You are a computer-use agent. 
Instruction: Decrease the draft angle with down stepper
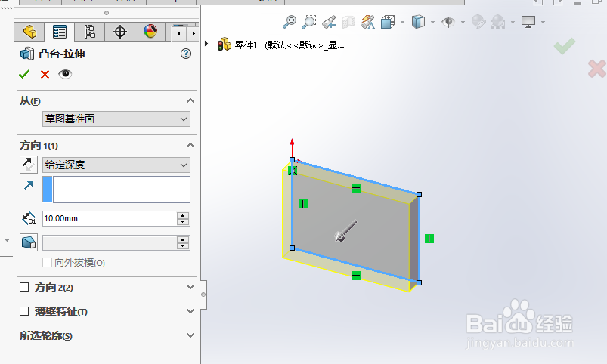[x=183, y=246]
